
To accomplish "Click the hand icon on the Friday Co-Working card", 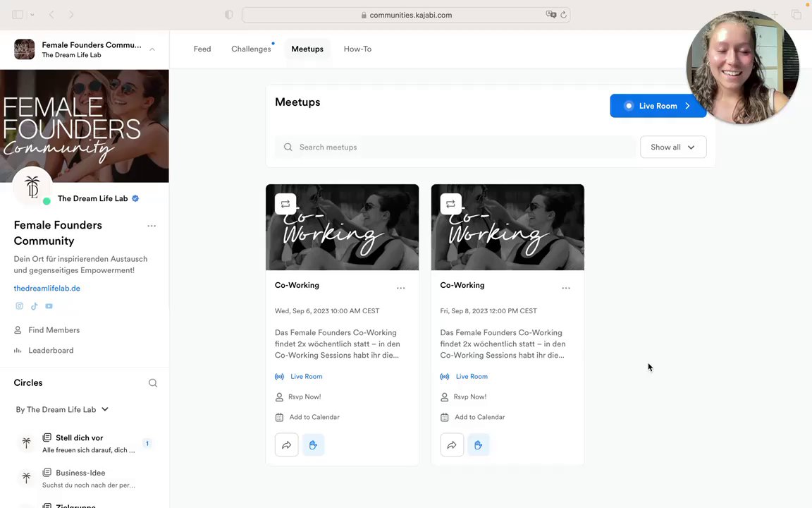I will (478, 445).
